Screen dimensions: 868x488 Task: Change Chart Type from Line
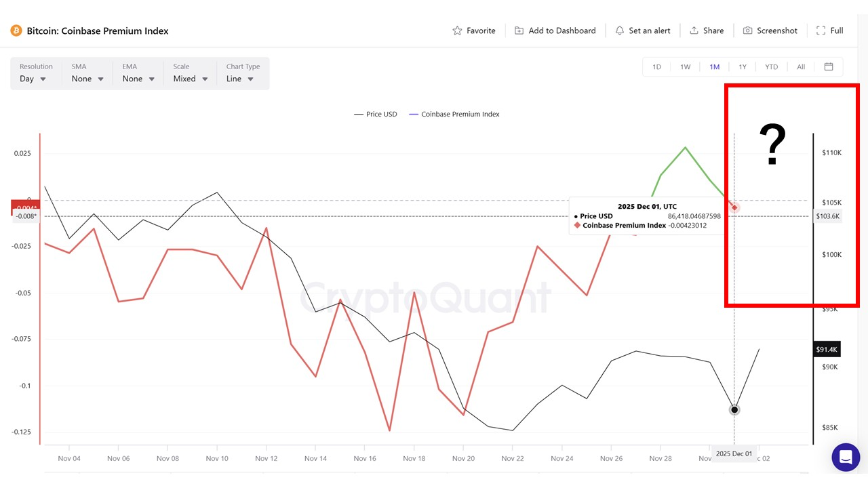pos(240,79)
